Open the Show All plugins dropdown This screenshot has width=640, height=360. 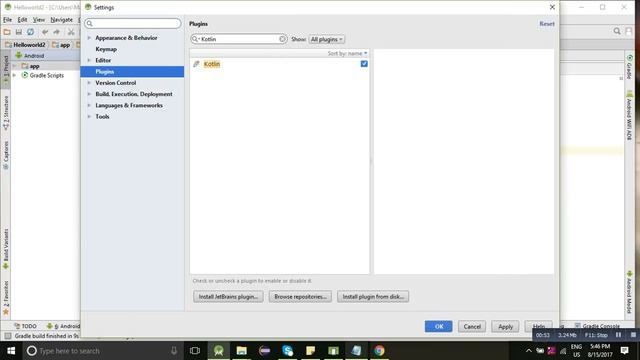tap(326, 39)
